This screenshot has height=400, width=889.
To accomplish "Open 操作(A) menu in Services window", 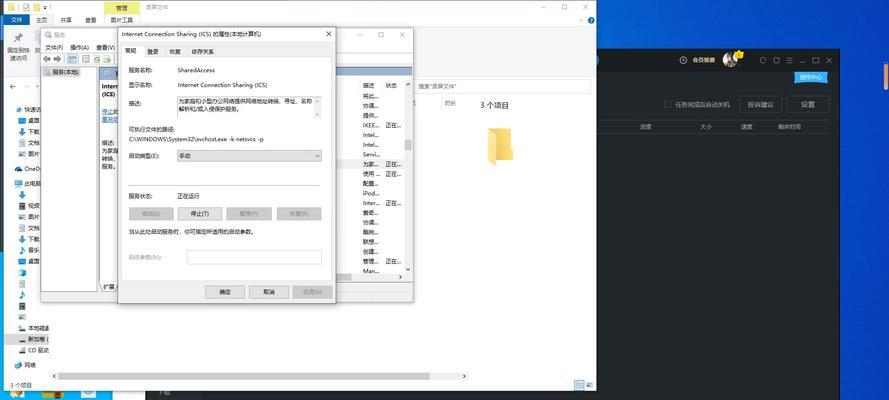I will 79,48.
